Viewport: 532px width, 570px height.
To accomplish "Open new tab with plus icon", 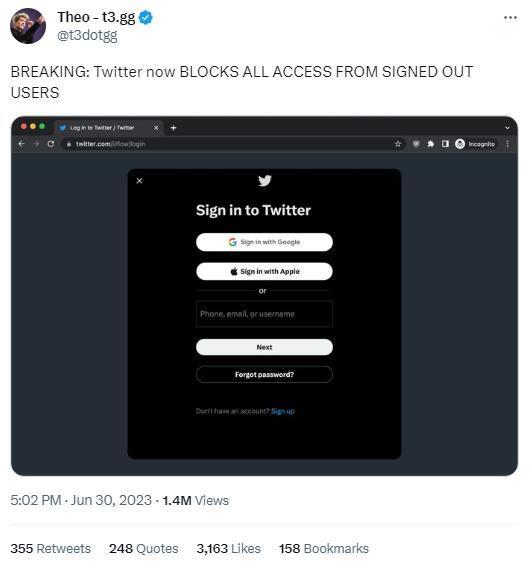I will pos(173,128).
